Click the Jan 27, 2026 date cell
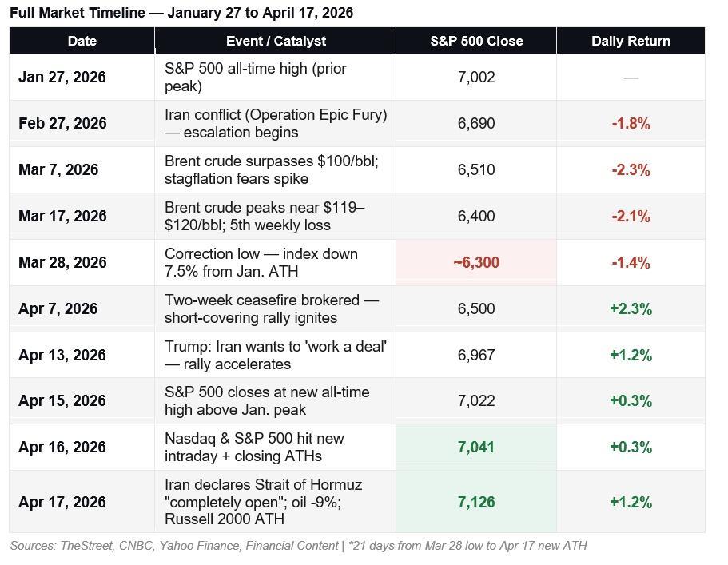The width and height of the screenshot is (728, 565). tap(62, 78)
